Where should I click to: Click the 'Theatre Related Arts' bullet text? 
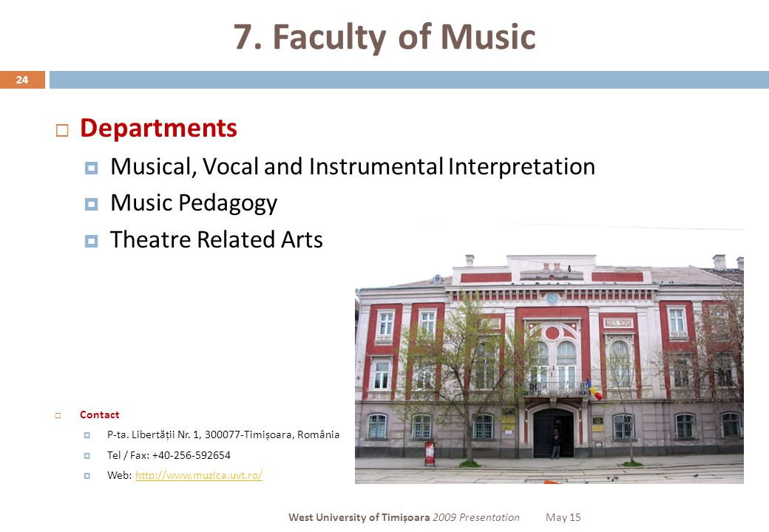216,239
